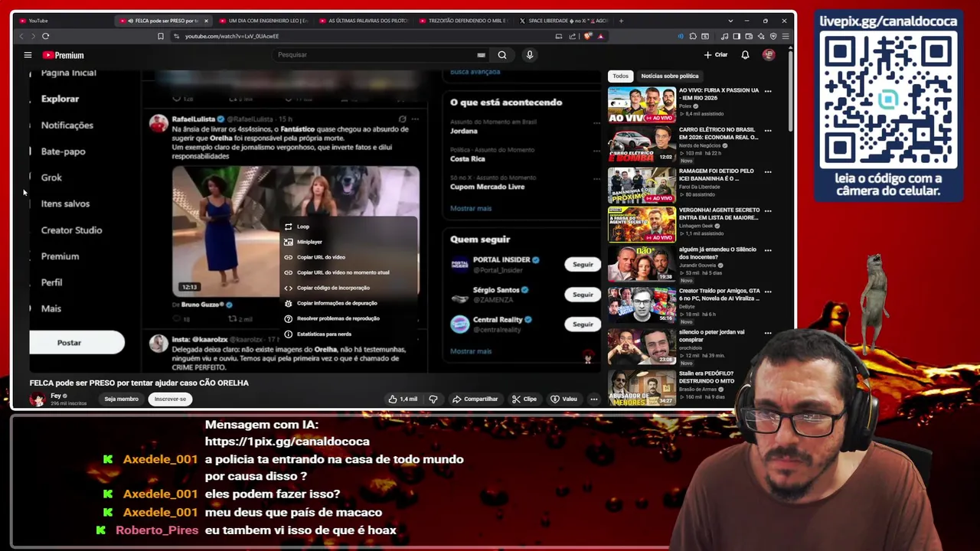
Task: Click the Clipe scissors button
Action: 524,399
